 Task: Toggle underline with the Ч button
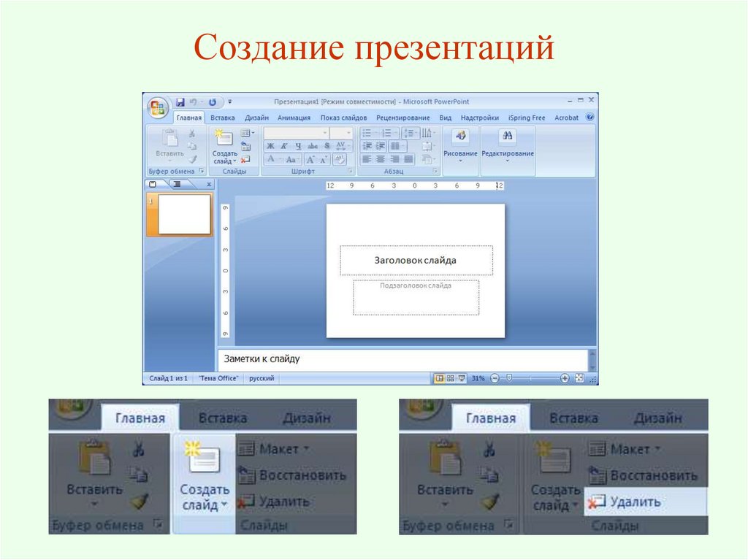pos(298,146)
